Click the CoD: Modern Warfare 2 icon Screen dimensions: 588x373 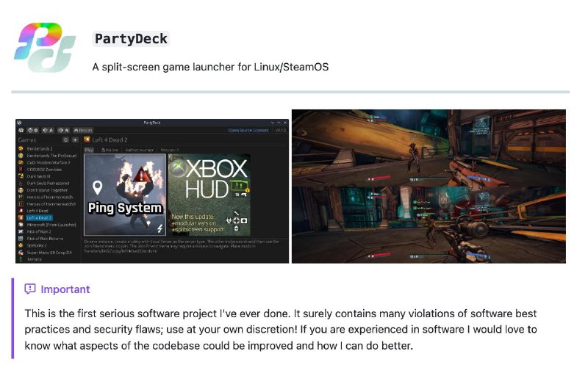point(21,162)
